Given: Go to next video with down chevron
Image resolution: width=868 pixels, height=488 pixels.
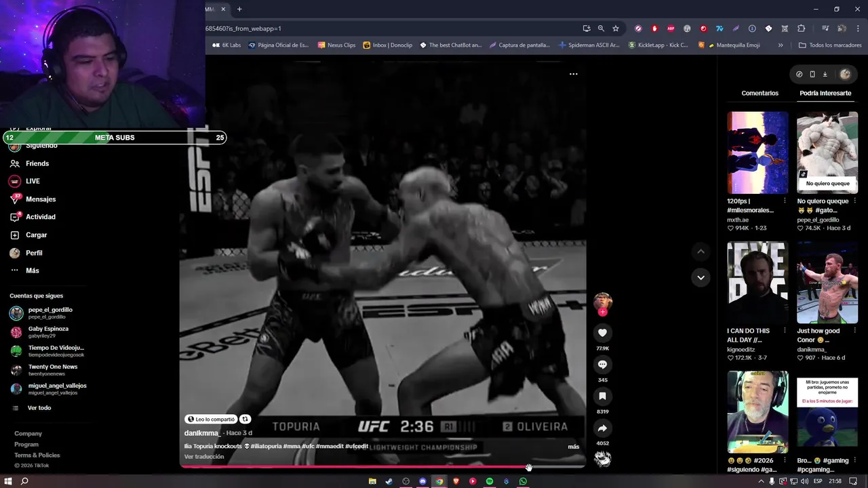Looking at the screenshot, I should click(x=701, y=277).
